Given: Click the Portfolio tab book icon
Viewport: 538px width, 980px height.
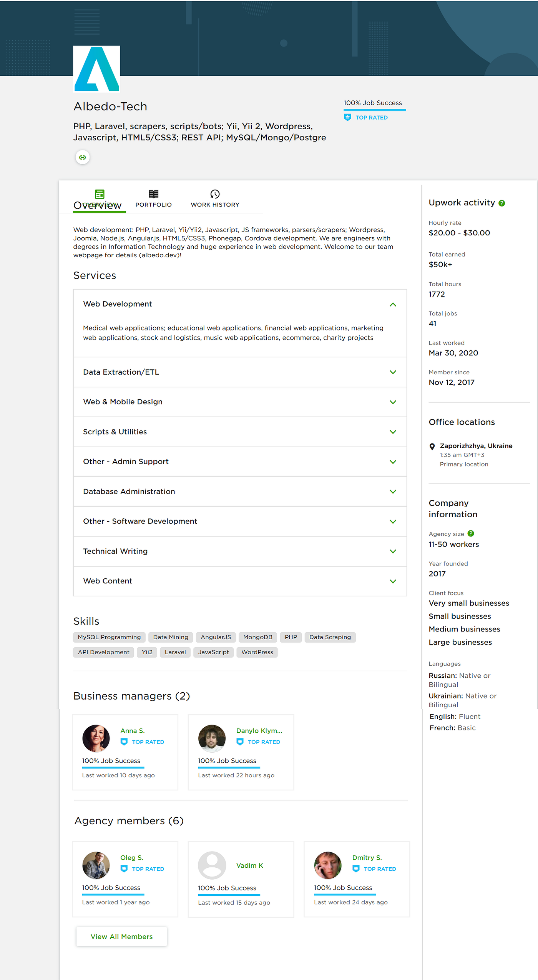Looking at the screenshot, I should point(154,194).
